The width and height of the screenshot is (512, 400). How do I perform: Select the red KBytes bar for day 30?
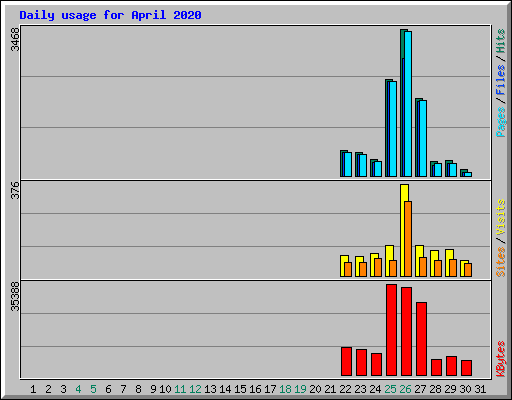coord(467,368)
